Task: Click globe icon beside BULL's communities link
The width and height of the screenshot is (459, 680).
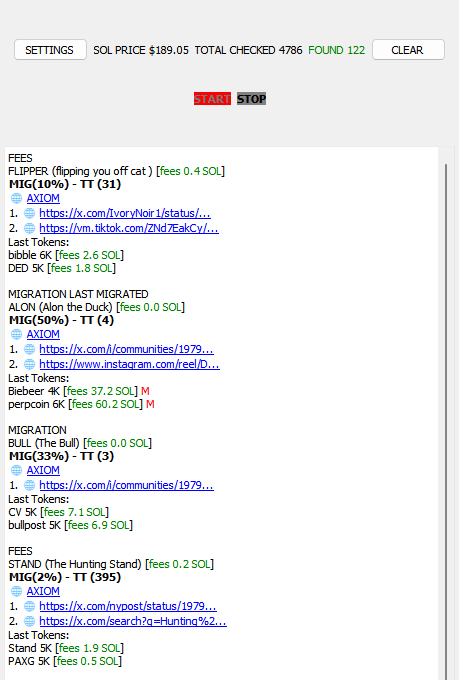Action: [x=30, y=485]
